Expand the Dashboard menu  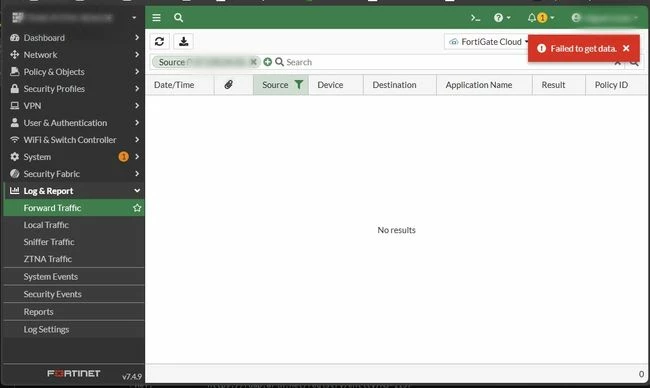tap(74, 38)
